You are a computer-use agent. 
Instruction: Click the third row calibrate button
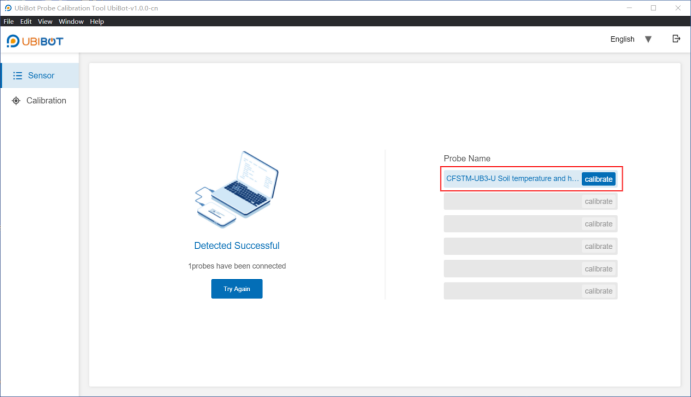pyautogui.click(x=598, y=224)
